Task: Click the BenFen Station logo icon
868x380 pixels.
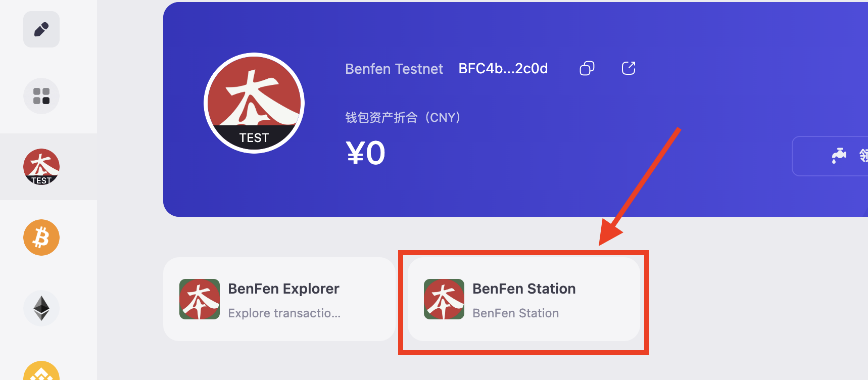Action: tap(444, 299)
